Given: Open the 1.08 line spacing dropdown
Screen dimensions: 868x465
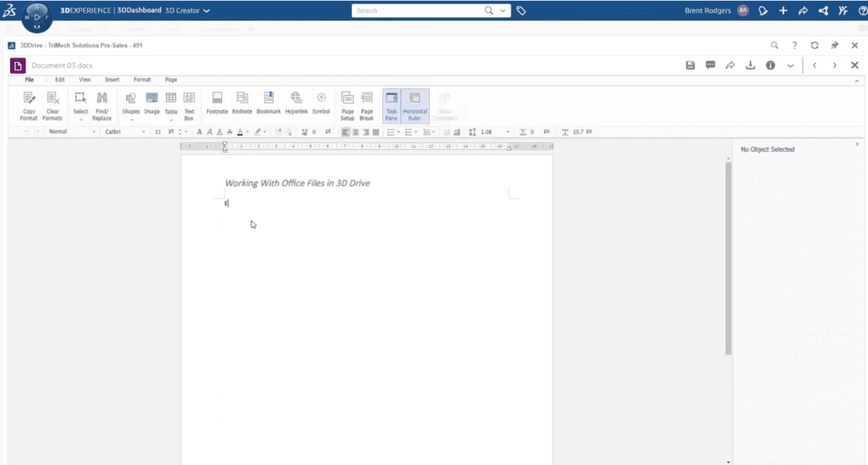Looking at the screenshot, I should click(x=508, y=132).
